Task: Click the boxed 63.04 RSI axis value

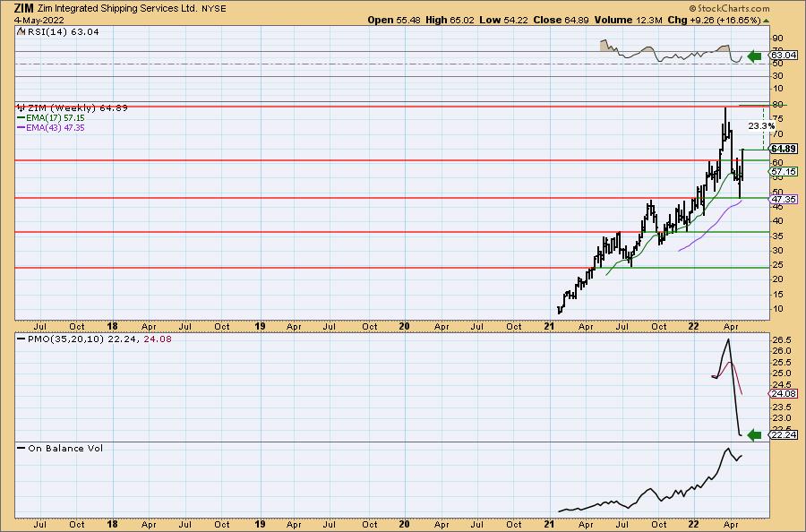Action: tap(784, 55)
